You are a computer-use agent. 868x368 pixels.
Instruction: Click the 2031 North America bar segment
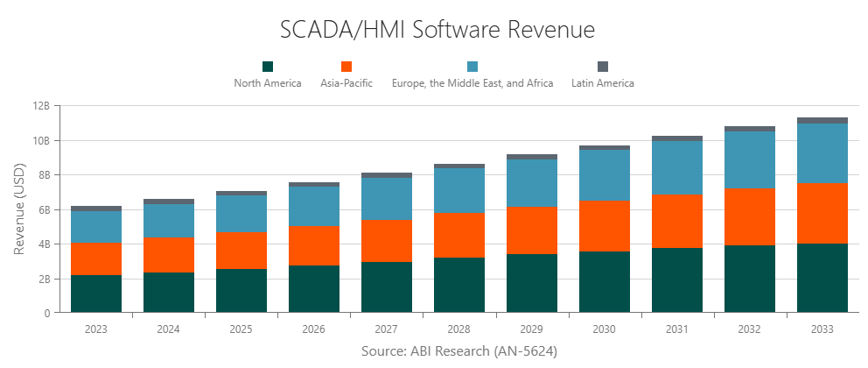point(677,280)
